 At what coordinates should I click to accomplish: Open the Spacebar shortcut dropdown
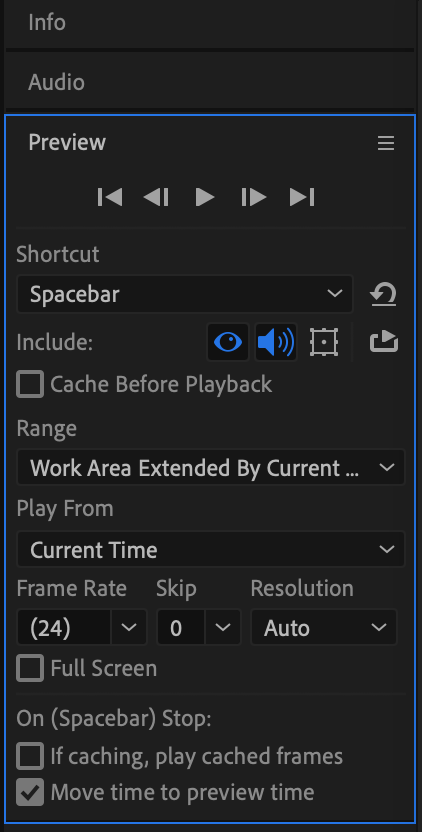tap(185, 294)
